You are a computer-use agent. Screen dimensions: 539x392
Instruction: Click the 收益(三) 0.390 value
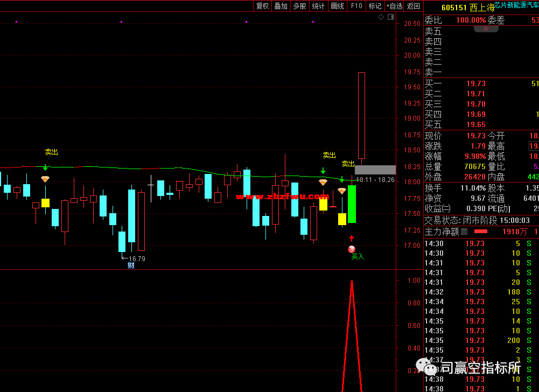[x=476, y=208]
